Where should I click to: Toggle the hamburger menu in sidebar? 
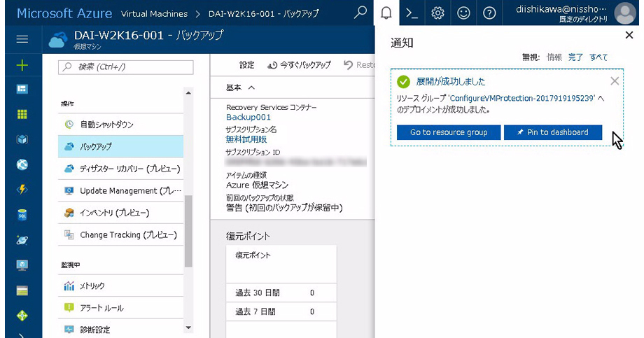[x=22, y=39]
